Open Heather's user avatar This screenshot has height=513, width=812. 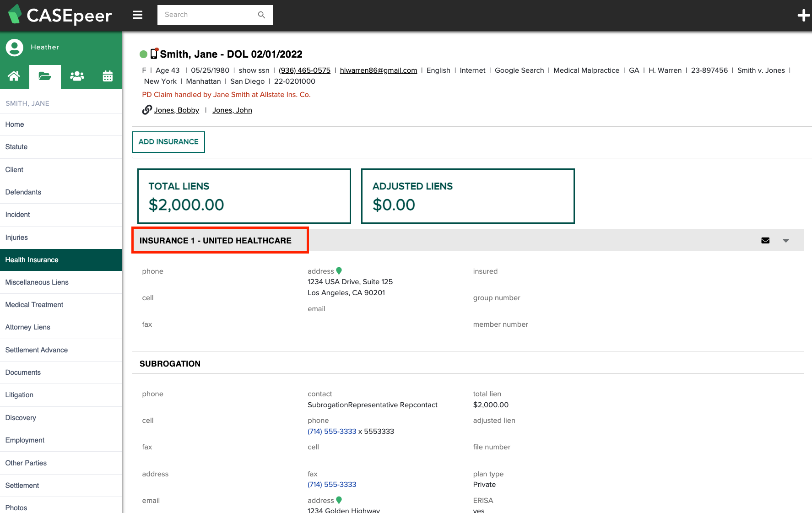pyautogui.click(x=15, y=48)
